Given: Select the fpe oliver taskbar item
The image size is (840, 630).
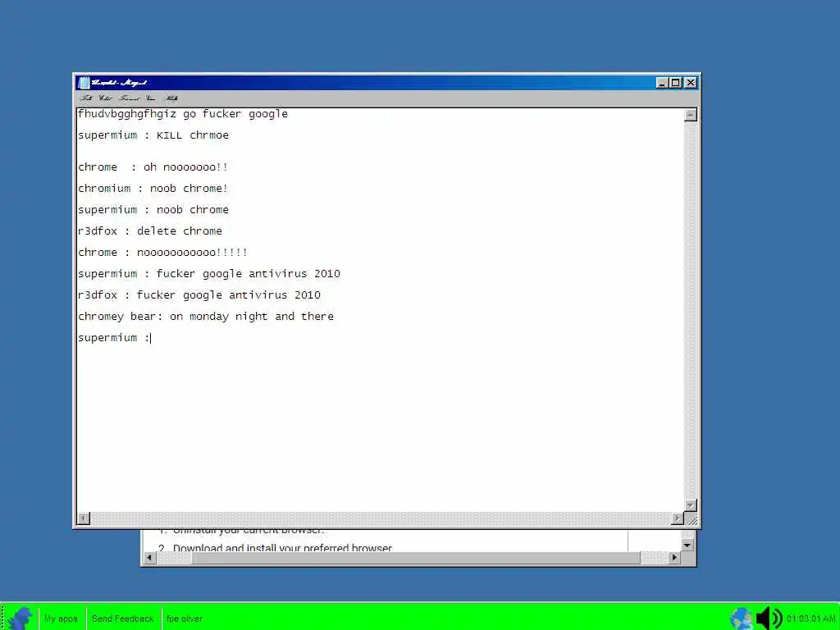Looking at the screenshot, I should coord(185,619).
